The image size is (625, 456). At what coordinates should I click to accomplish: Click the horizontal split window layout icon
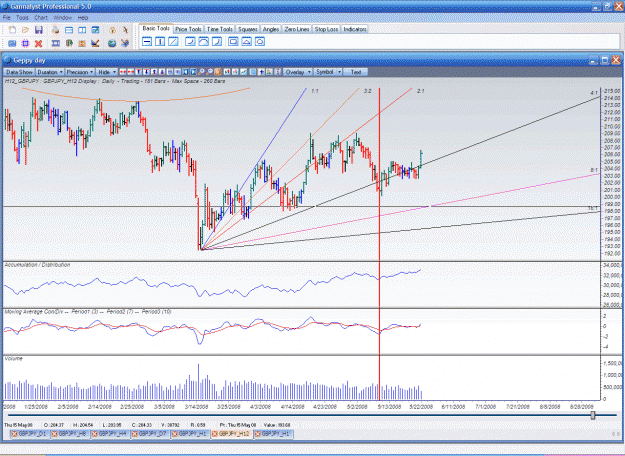pyautogui.click(x=69, y=30)
